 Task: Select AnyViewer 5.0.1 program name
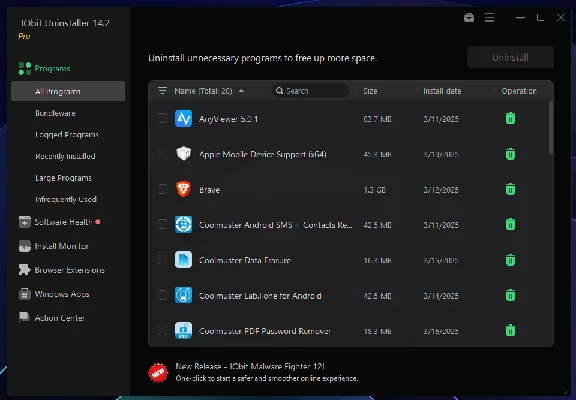coord(228,119)
